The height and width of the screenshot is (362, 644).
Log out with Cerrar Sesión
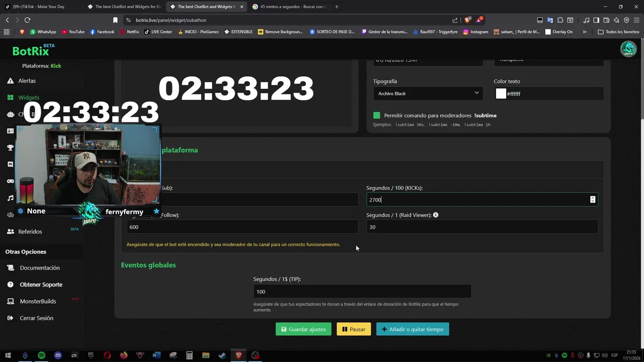pos(36,318)
